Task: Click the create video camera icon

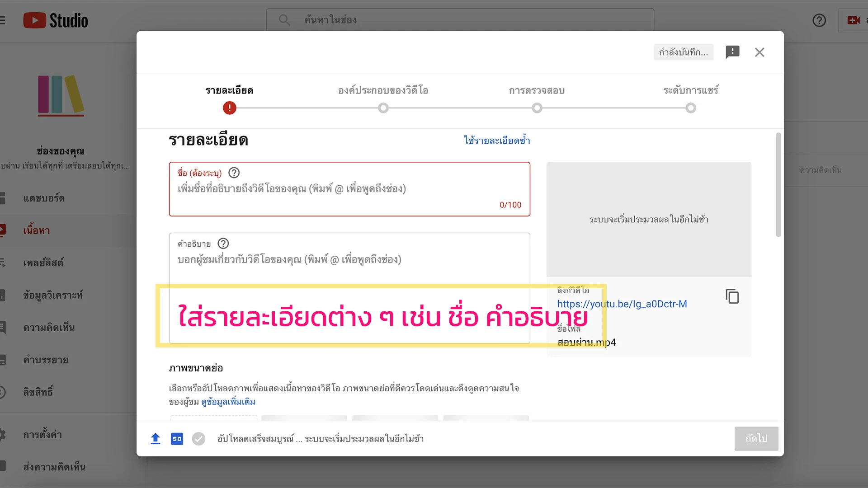Action: pos(853,20)
